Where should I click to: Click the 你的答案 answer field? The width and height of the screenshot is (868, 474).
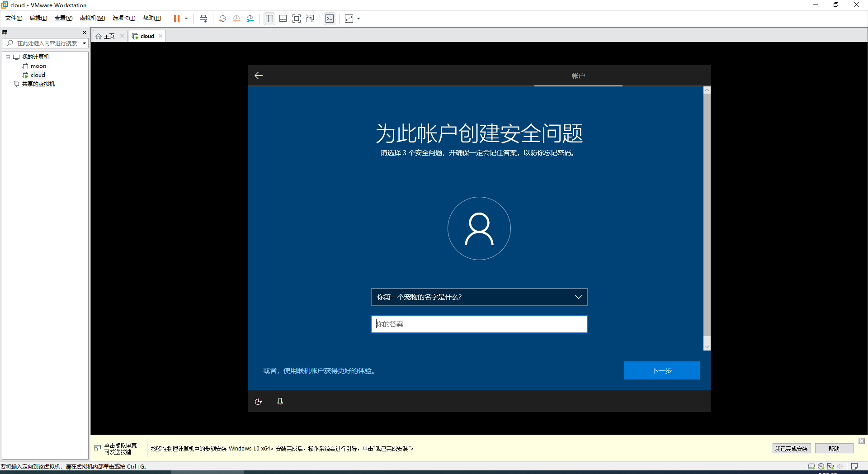point(479,324)
